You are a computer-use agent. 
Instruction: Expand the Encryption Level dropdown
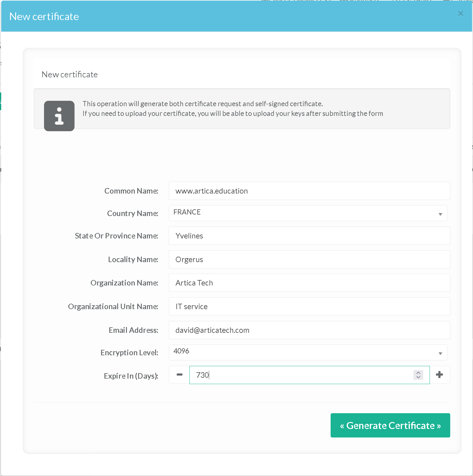[x=308, y=352]
